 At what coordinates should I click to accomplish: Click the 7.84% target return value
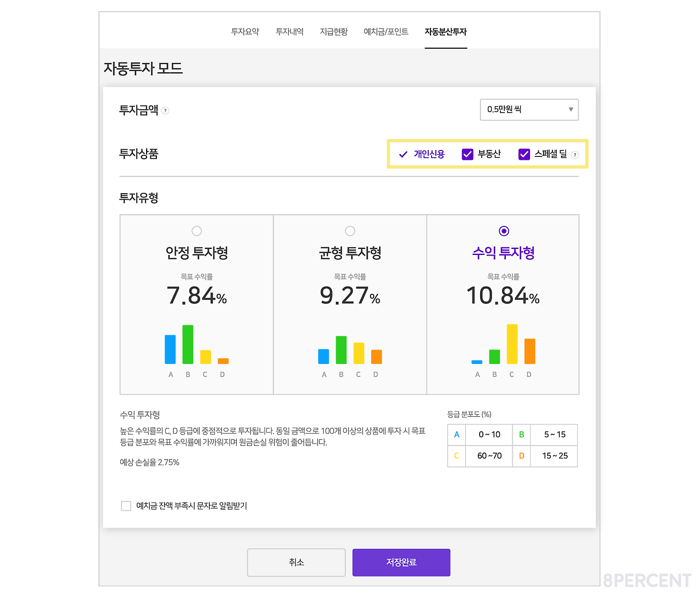[197, 296]
